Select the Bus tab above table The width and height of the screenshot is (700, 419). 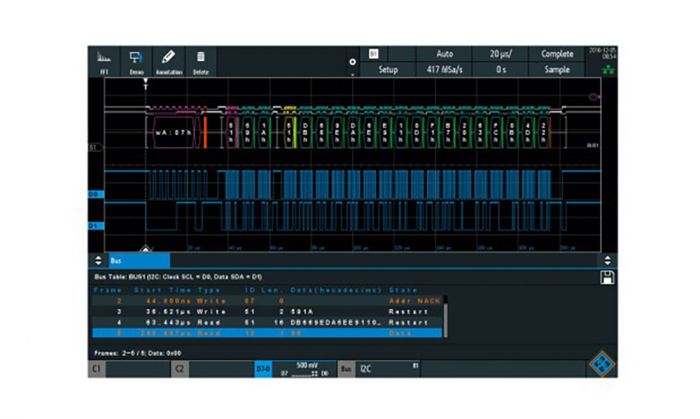click(118, 260)
